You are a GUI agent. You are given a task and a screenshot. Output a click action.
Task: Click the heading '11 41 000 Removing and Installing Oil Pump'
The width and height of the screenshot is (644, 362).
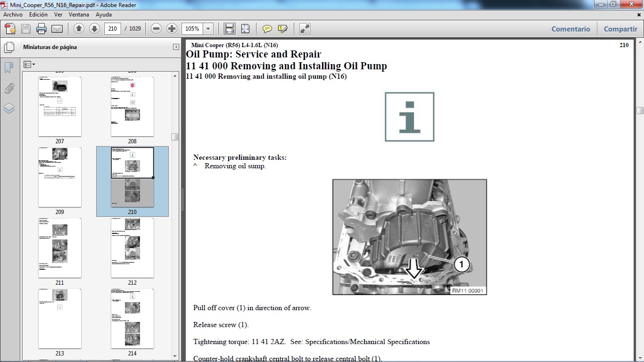[x=287, y=66]
